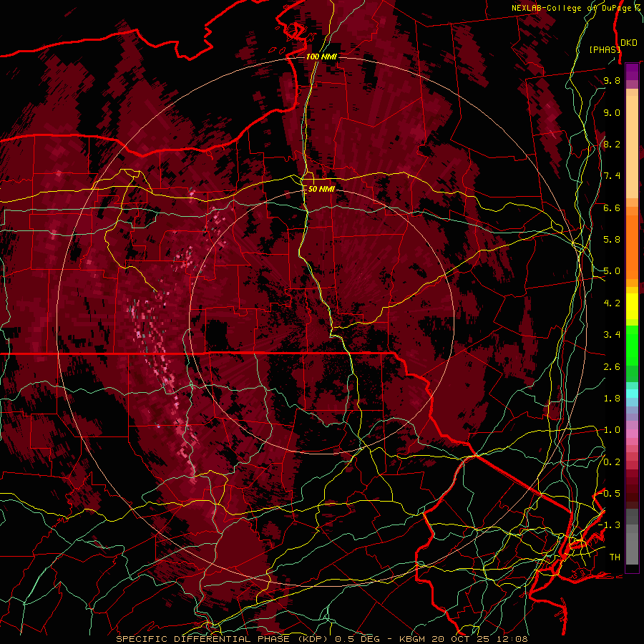Click the -0.5 value on the color scale
Image resolution: width=644 pixels, height=644 pixels.
tap(610, 494)
